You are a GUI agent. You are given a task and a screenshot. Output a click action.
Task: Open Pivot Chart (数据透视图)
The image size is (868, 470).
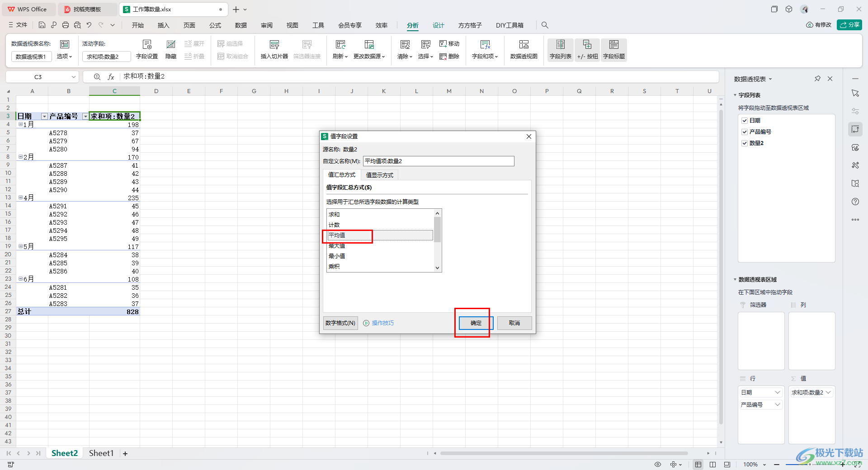pyautogui.click(x=524, y=49)
